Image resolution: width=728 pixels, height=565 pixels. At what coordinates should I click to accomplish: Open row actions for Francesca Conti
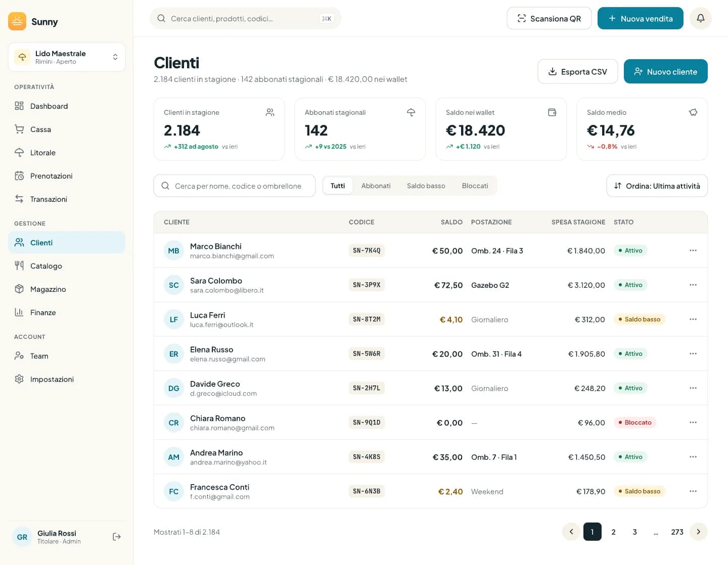pos(693,491)
